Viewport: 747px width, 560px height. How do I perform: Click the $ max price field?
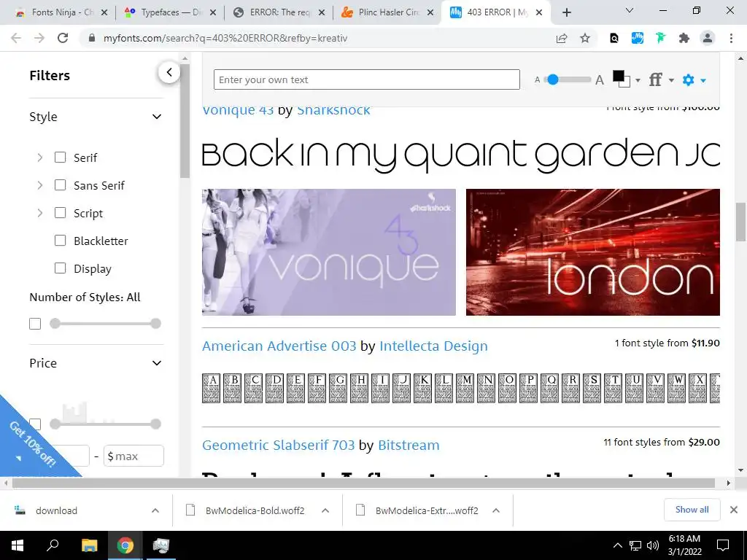click(x=134, y=456)
